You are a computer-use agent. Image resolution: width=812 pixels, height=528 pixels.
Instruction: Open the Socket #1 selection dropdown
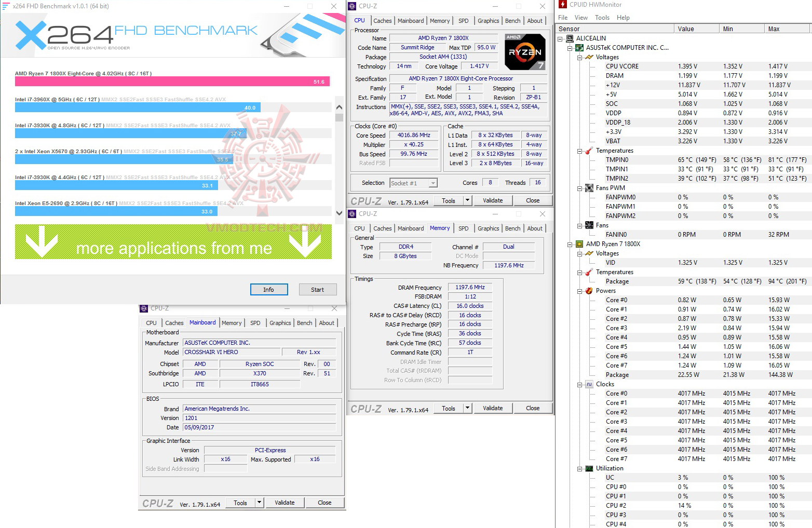[433, 183]
